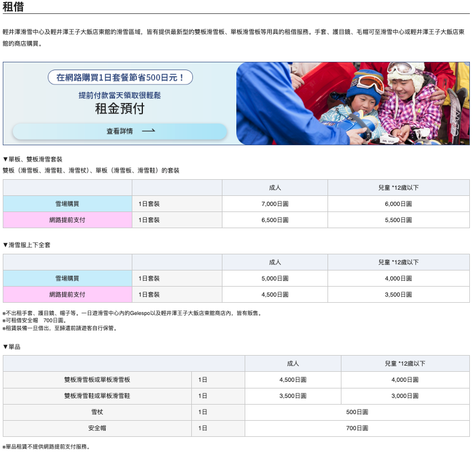This screenshot has width=476, height=453.
Task: Click the 雪場購買 row in ski wear table
Action: click(x=67, y=278)
